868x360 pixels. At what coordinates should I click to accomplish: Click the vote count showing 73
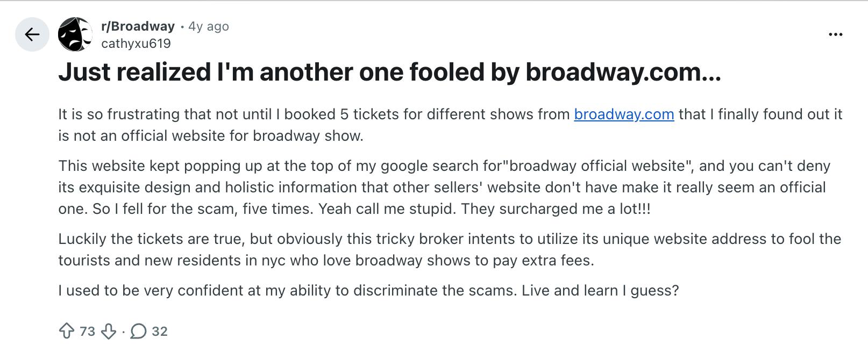[87, 331]
